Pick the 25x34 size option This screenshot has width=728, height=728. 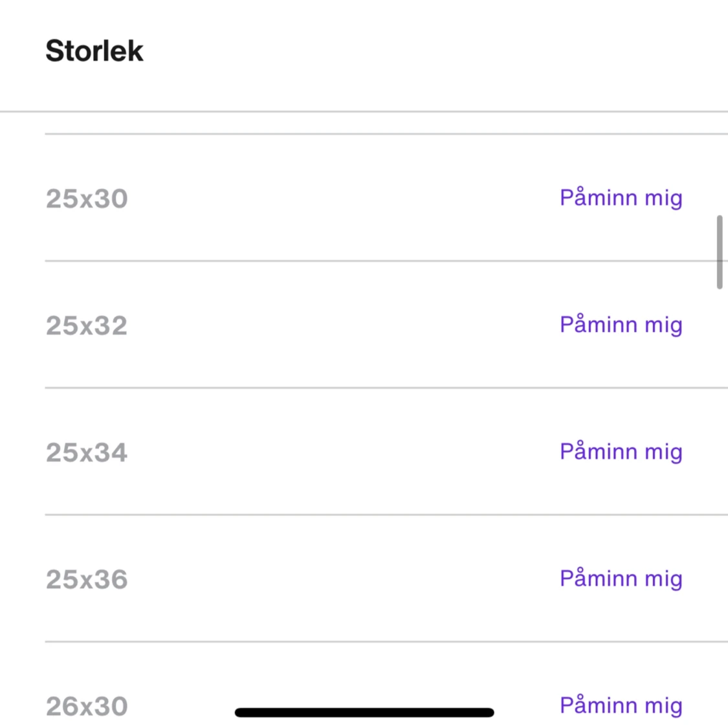(86, 452)
